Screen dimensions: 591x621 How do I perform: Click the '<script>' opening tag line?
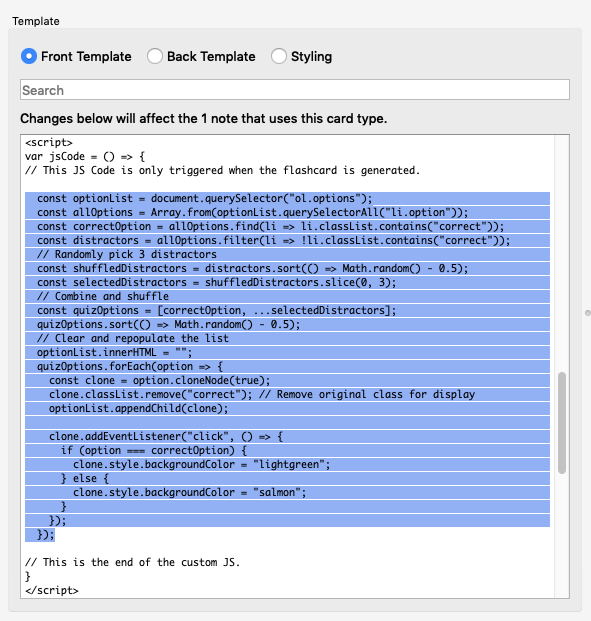coord(49,143)
